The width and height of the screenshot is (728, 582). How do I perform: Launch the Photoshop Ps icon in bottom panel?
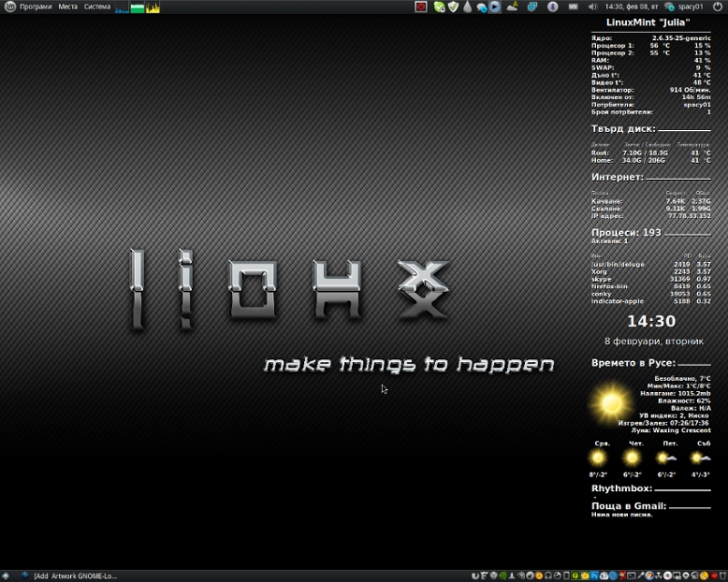tap(594, 576)
